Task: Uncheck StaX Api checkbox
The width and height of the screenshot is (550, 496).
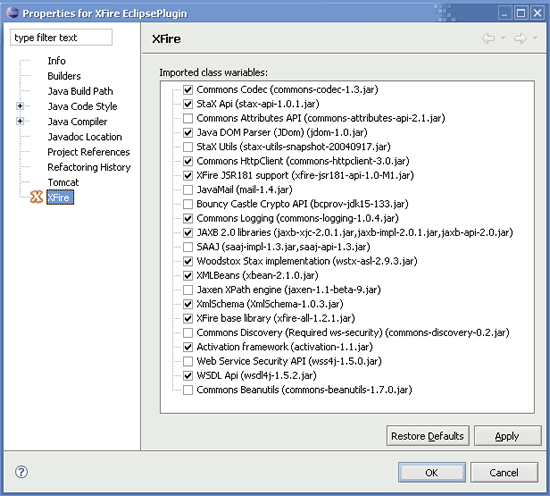Action: coord(188,104)
